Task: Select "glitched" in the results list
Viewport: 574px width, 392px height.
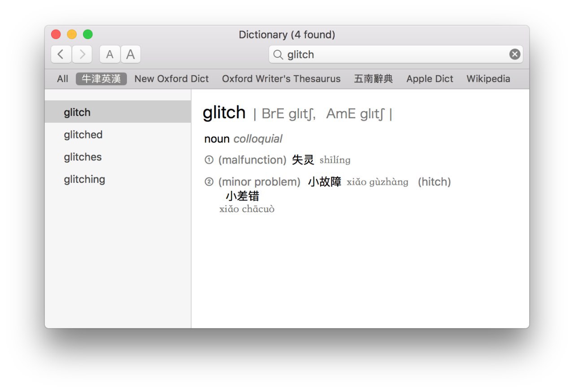Action: coord(83,135)
